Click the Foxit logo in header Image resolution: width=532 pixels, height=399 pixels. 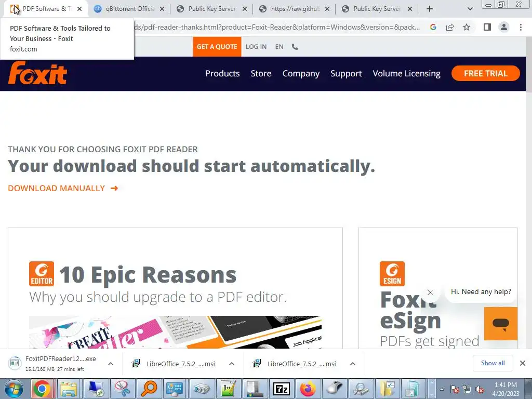click(x=37, y=73)
